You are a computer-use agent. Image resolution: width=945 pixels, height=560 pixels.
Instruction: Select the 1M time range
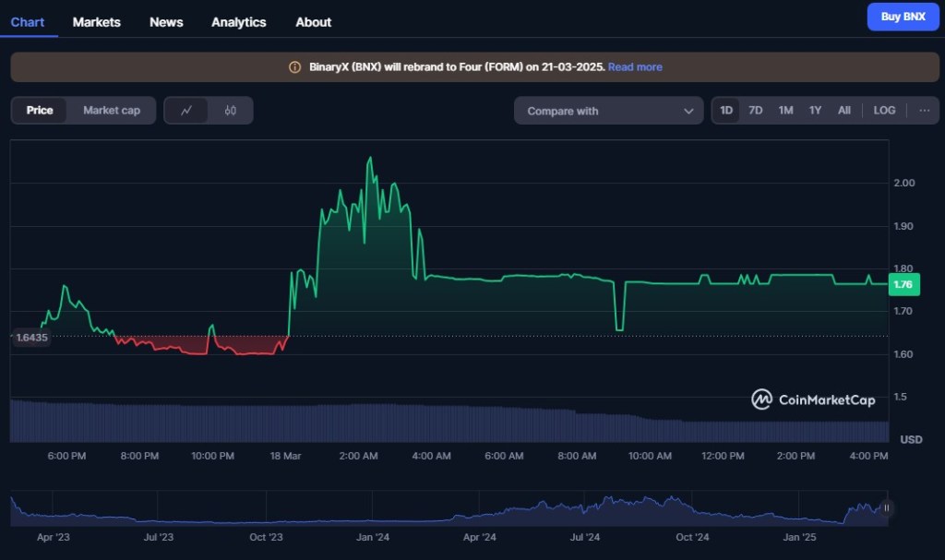pos(785,111)
